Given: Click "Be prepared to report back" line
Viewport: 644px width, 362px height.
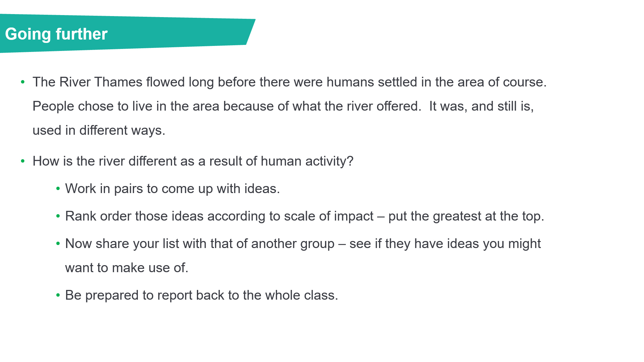Looking at the screenshot, I should (201, 295).
